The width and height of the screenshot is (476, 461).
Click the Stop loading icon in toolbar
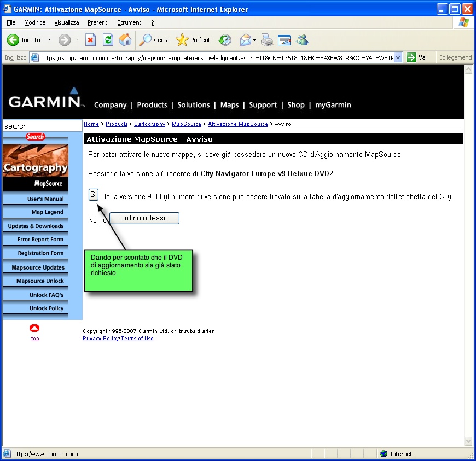click(91, 40)
